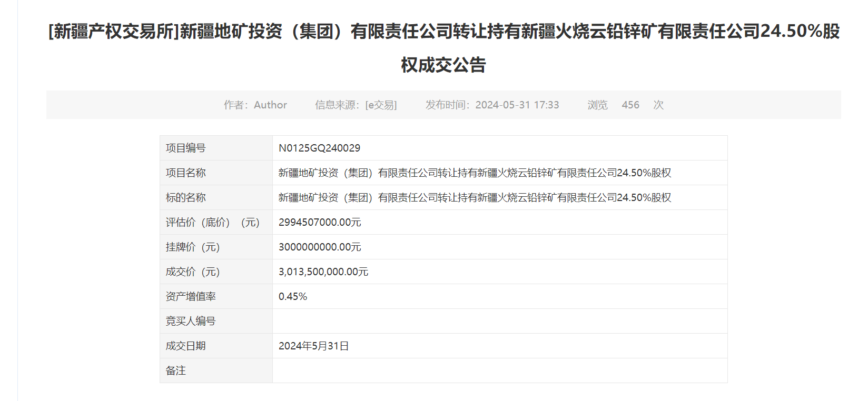Screen dimensions: 868x401
Task: Select transaction price 3,013,500,000.00元
Action: pos(323,272)
